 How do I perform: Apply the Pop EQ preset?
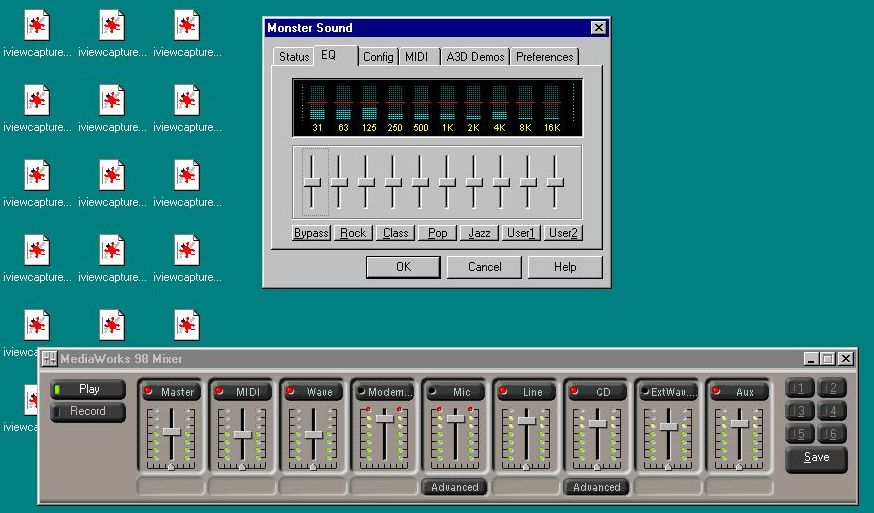click(x=438, y=233)
